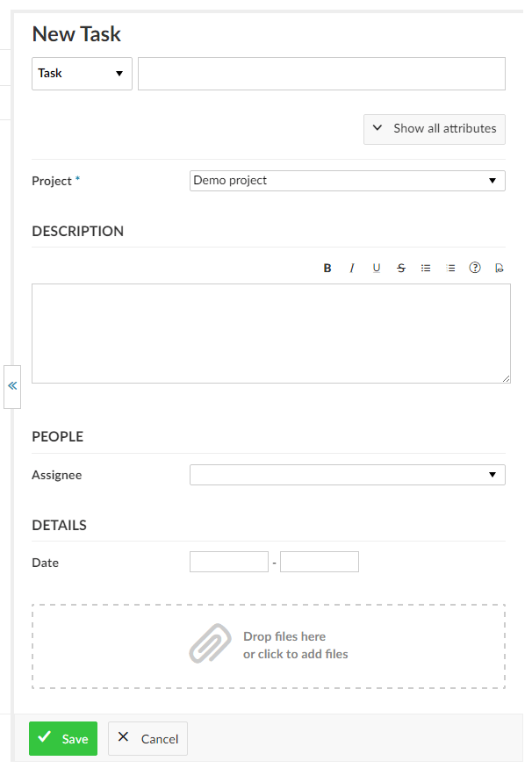
Task: Save the new task
Action: pyautogui.click(x=63, y=739)
